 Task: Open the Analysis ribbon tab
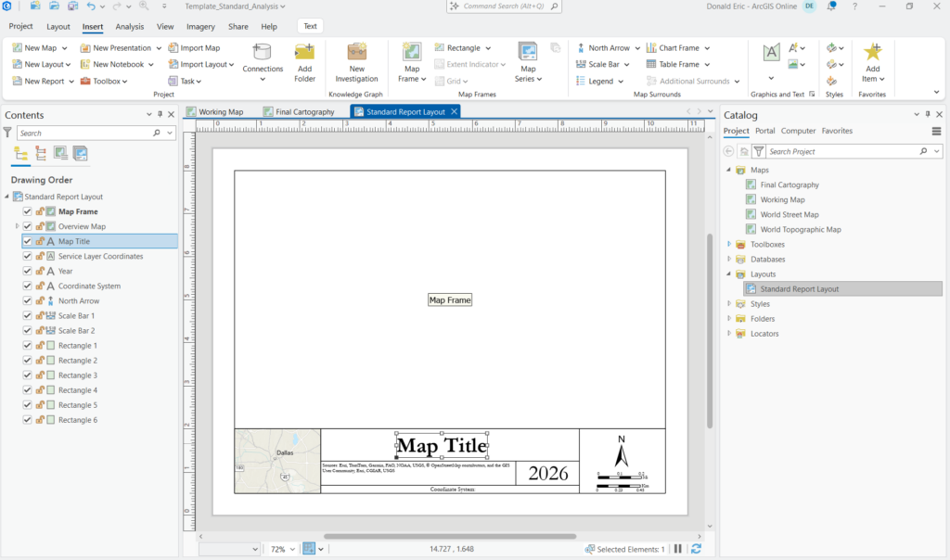coord(129,27)
